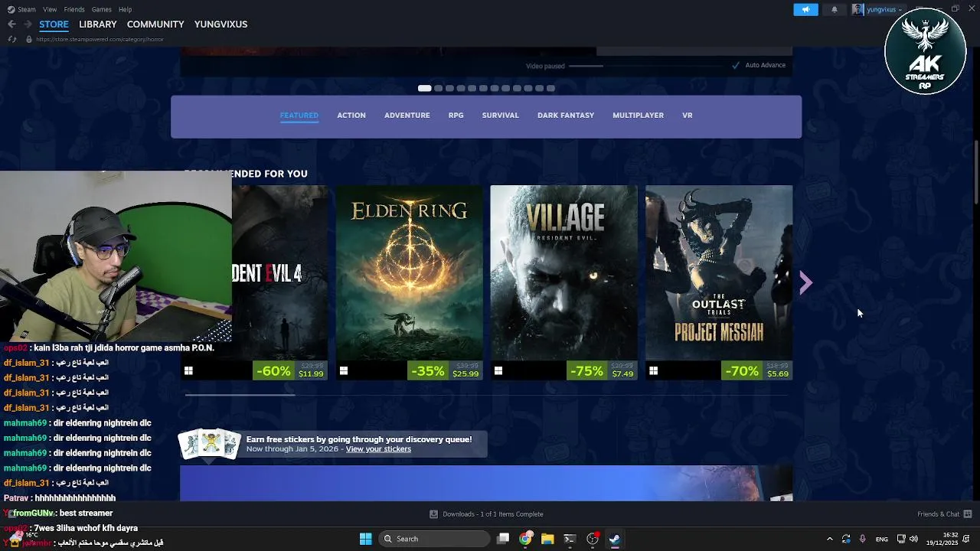
Task: Open the Terminal taskbar icon
Action: pos(570,539)
